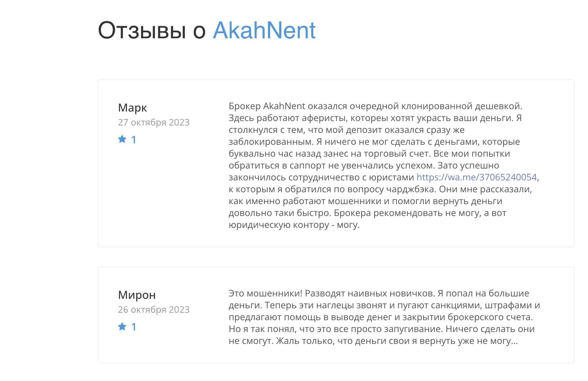Click 'Разводят наивных новичков' sentence
Image resolution: width=588 pixels, height=381 pixels.
370,293
